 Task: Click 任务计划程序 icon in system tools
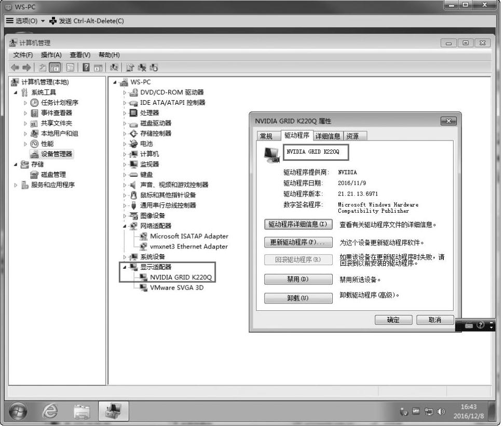pos(34,103)
